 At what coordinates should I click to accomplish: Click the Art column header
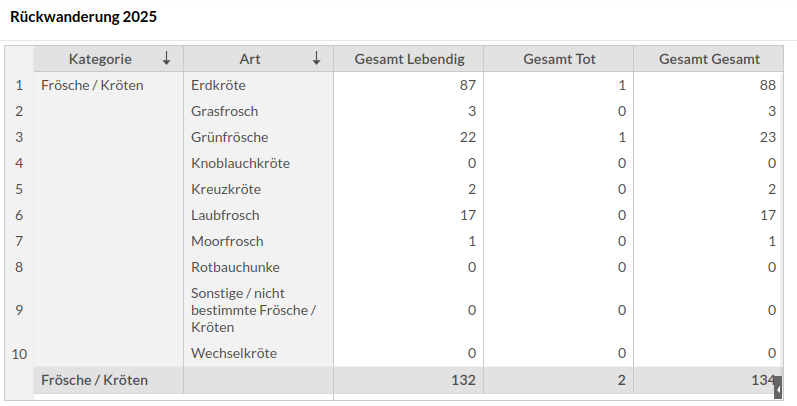[250, 59]
